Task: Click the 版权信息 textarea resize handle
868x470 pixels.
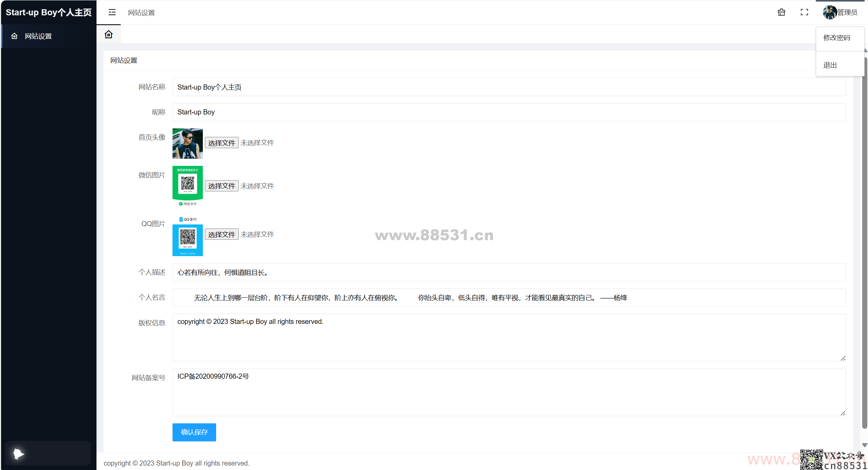Action: click(843, 358)
